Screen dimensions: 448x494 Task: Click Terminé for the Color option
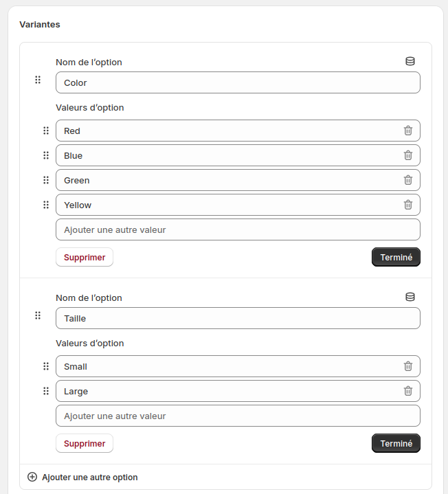pos(396,257)
